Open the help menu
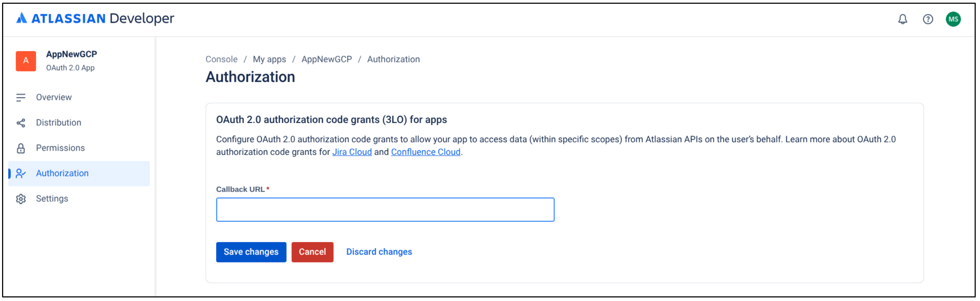This screenshot has height=301, width=980. point(928,19)
